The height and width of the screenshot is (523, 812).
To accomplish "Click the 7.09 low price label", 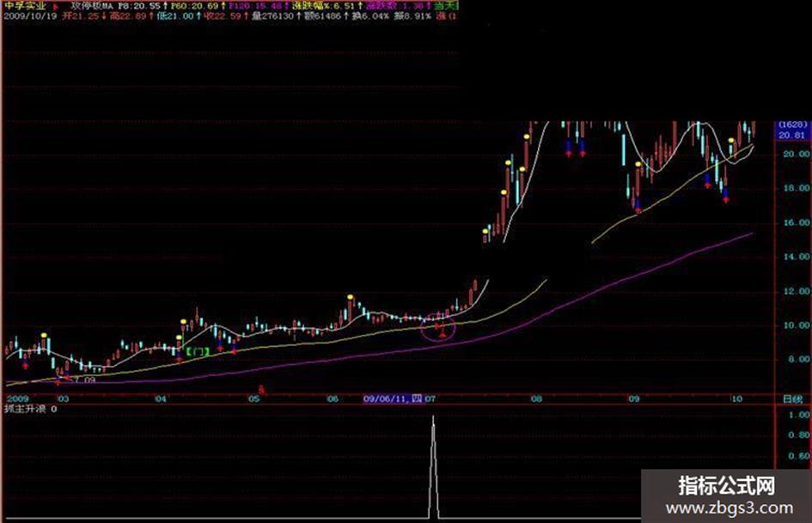I will point(84,380).
